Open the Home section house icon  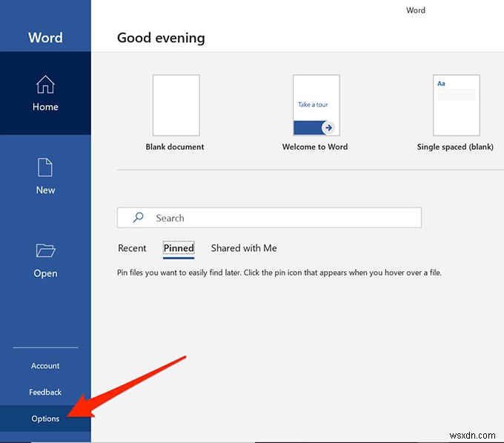45,84
